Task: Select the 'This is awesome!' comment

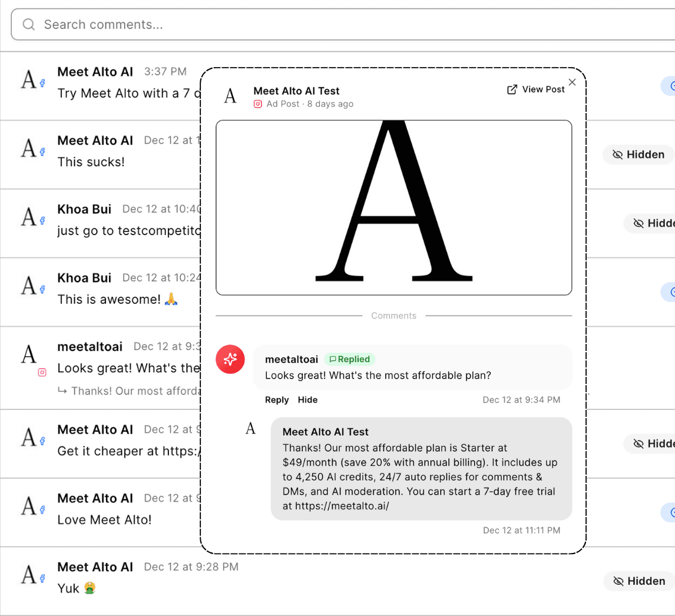Action: pyautogui.click(x=117, y=299)
